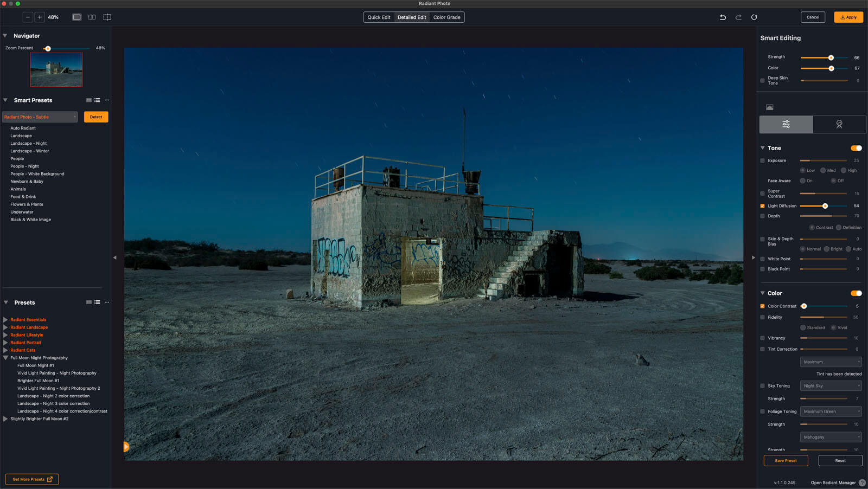The height and width of the screenshot is (489, 868).
Task: Switch Smart Presets to list view icon
Action: tap(97, 100)
